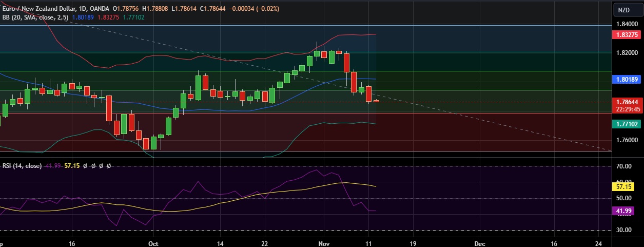The width and height of the screenshot is (644, 247).
Task: Click the 1.84000 price scale value
Action: (x=627, y=24)
